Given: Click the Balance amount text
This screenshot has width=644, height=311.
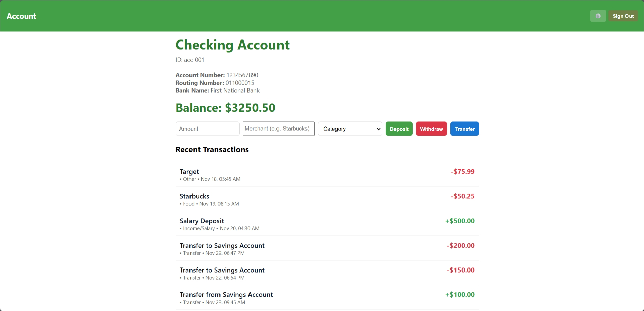Looking at the screenshot, I should [x=225, y=107].
